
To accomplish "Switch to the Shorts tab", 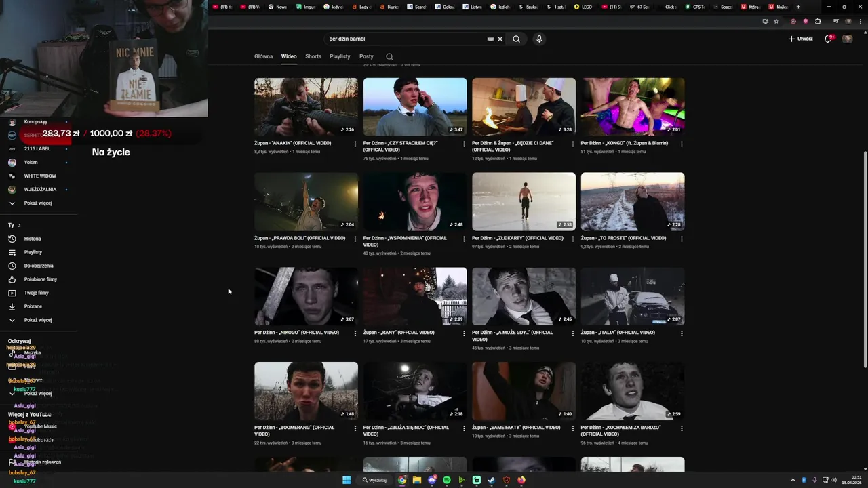I will (x=313, y=56).
